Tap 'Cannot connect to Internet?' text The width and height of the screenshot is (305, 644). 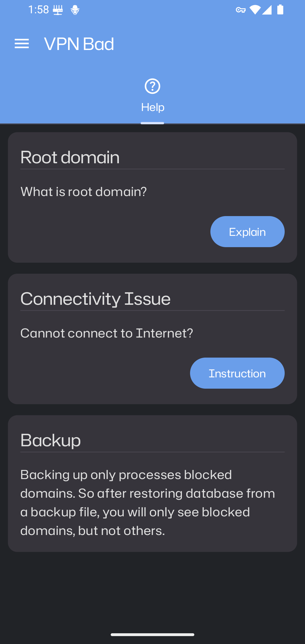[x=107, y=333]
